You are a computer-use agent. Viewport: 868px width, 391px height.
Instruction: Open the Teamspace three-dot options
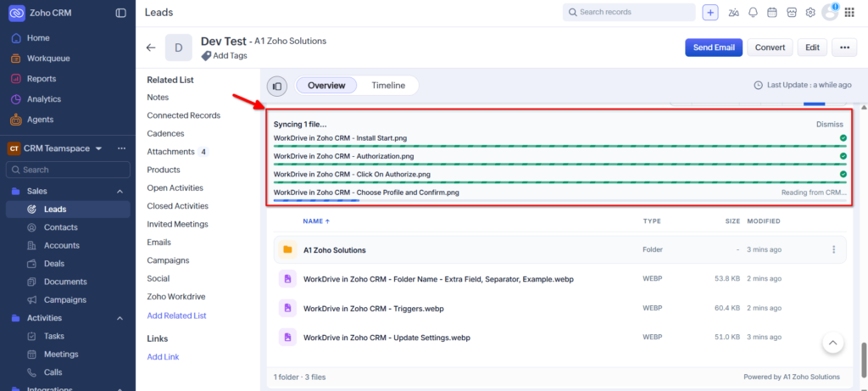point(121,148)
